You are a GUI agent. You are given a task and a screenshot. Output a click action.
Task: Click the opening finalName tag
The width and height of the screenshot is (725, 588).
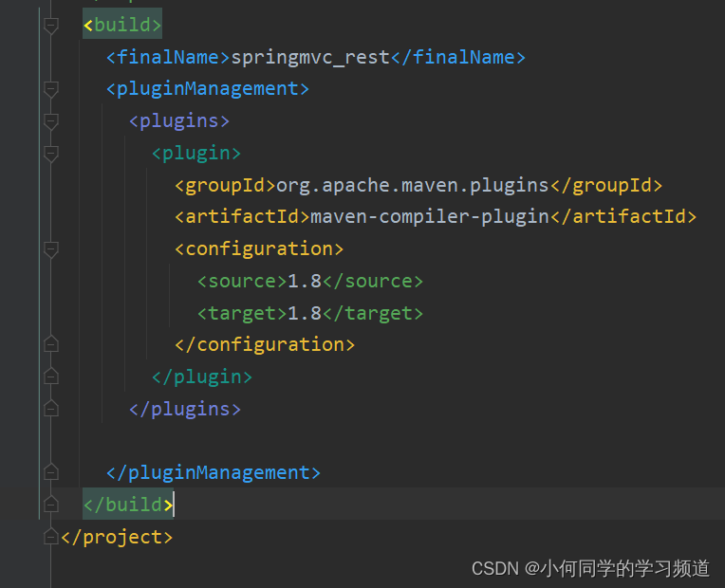(x=168, y=57)
